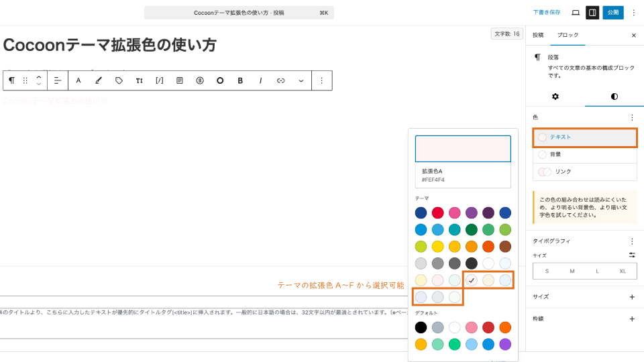The image size is (644, 362).
Task: Click the badge tag icon in toolbar
Action: [119, 80]
